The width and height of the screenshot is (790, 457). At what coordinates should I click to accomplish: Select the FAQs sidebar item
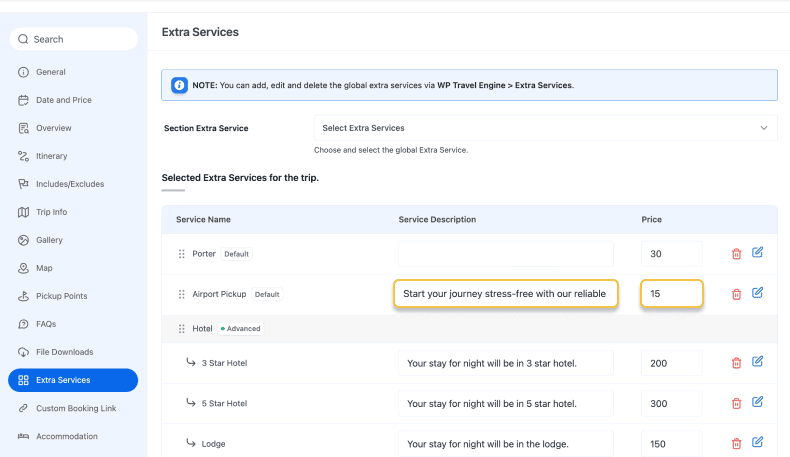tap(46, 324)
